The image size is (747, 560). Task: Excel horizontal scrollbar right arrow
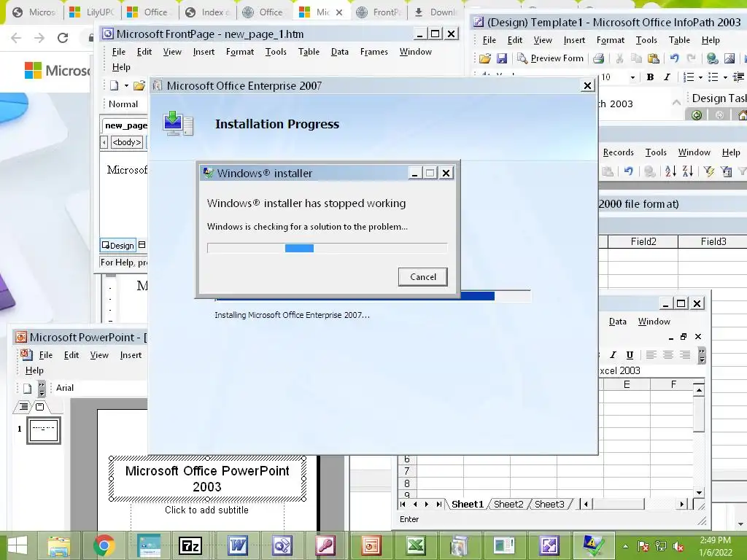tap(682, 504)
